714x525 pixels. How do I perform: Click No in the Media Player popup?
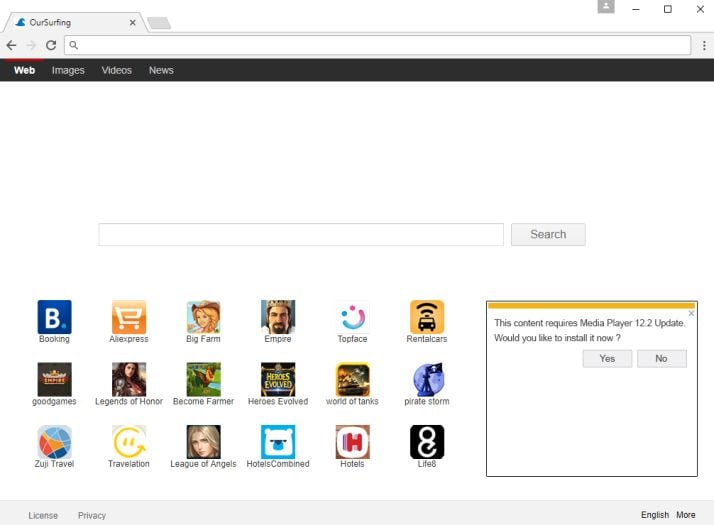pos(661,358)
